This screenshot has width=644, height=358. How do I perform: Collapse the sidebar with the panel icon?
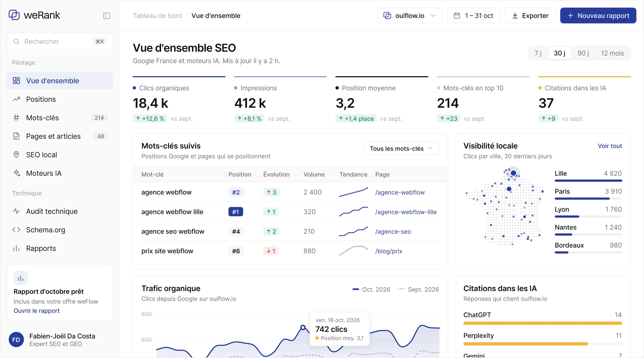click(107, 16)
